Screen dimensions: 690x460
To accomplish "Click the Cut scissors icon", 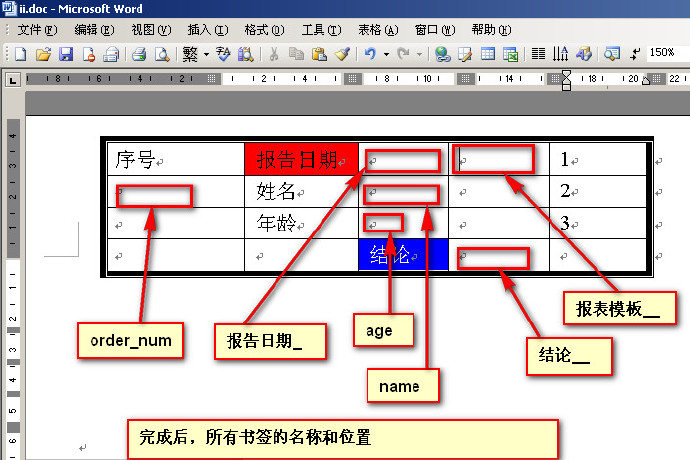I will [274, 54].
